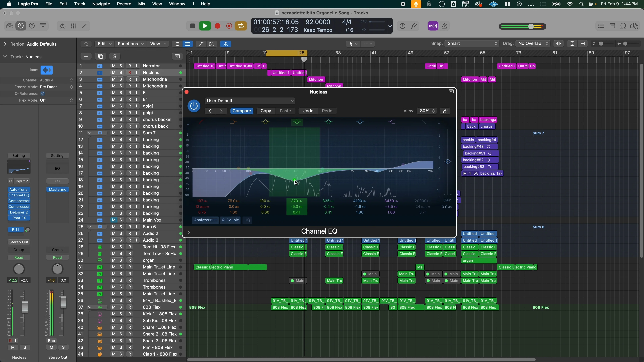The image size is (644, 362).
Task: Open the Mixer icon in the control bar
Action: (x=73, y=26)
